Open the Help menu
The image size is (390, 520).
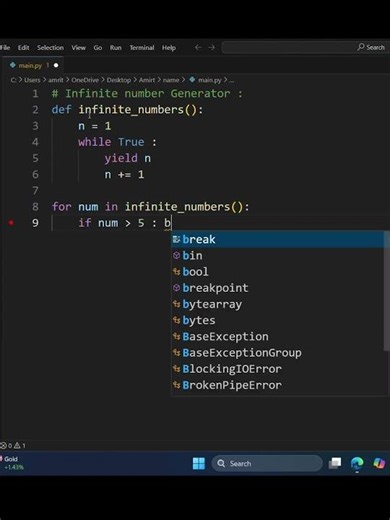(169, 48)
